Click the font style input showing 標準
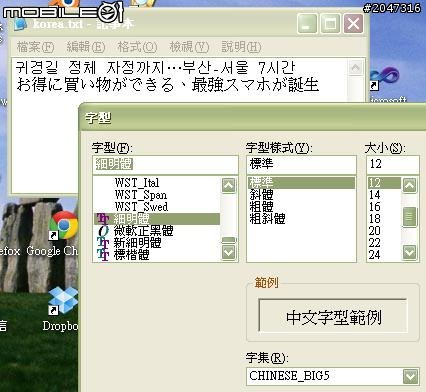426x392 pixels. pyautogui.click(x=301, y=164)
